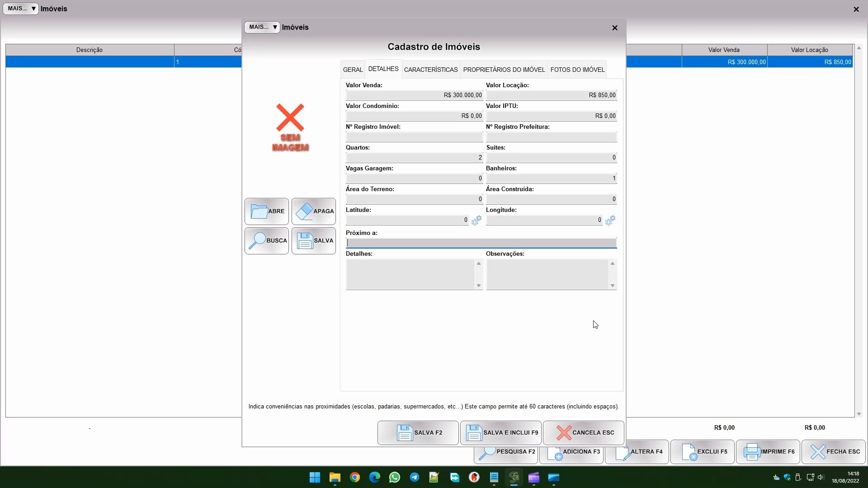Click the ABRE folder button

tap(267, 211)
